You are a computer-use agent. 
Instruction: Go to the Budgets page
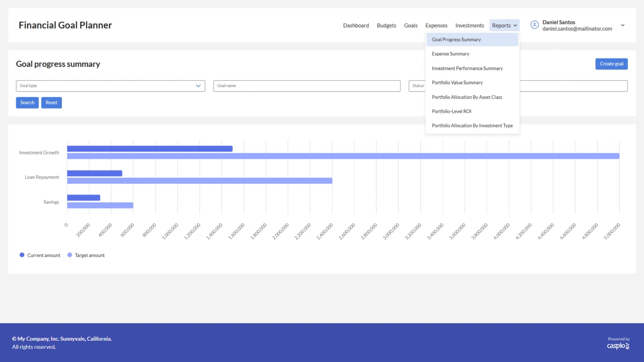click(386, 25)
